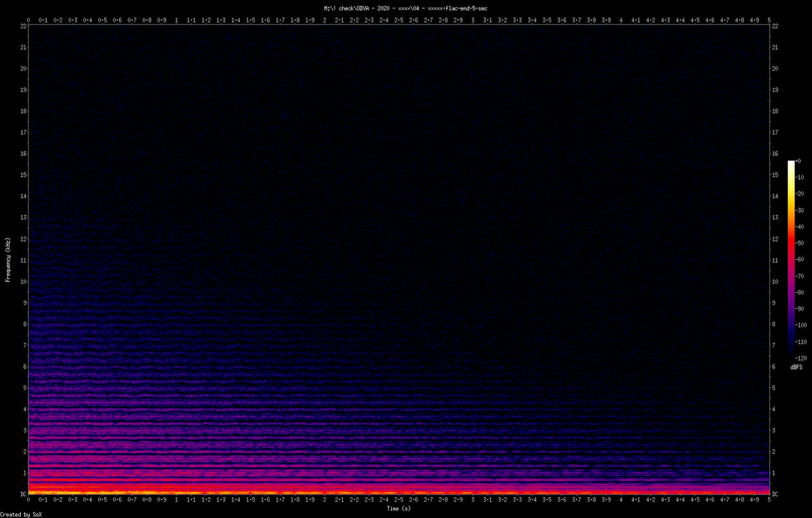Click the '4.2' tick on the top time axis
The image size is (812, 518).
coord(651,20)
